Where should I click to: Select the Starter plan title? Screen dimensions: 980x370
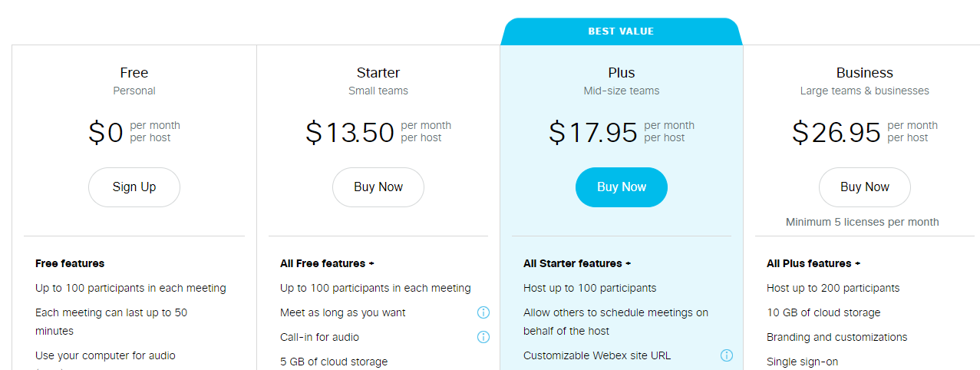[378, 73]
